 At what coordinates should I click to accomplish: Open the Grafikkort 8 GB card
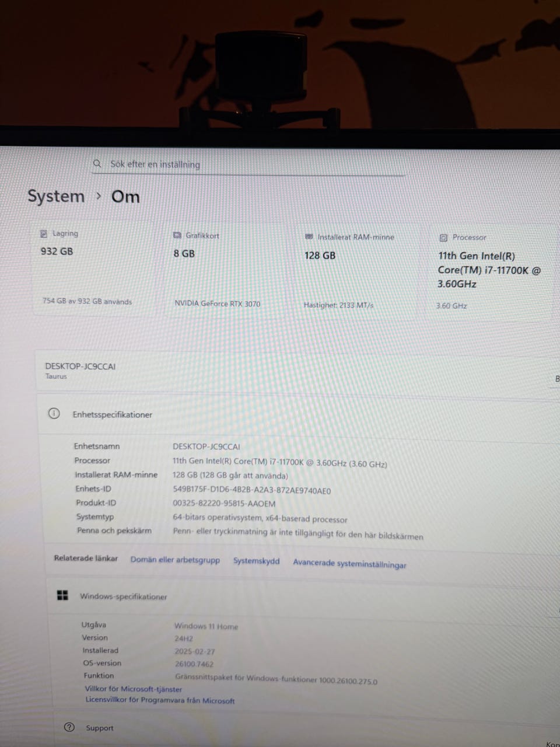225,270
